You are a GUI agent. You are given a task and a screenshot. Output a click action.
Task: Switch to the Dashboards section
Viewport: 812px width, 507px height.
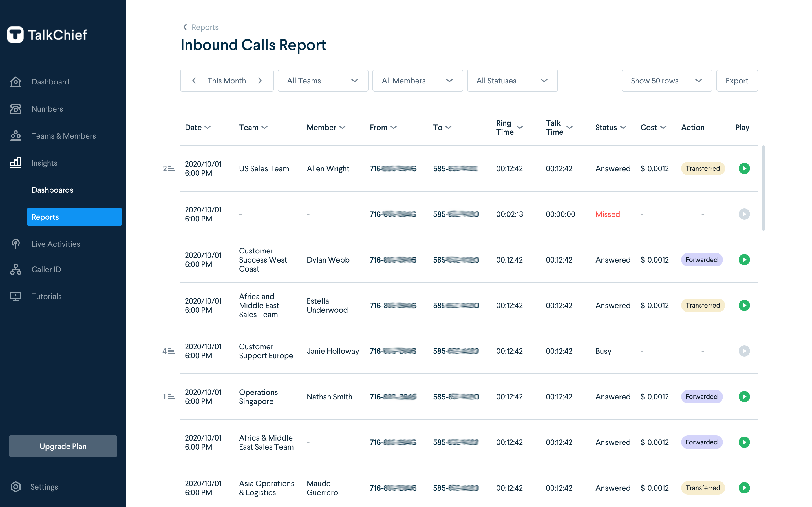pos(52,190)
